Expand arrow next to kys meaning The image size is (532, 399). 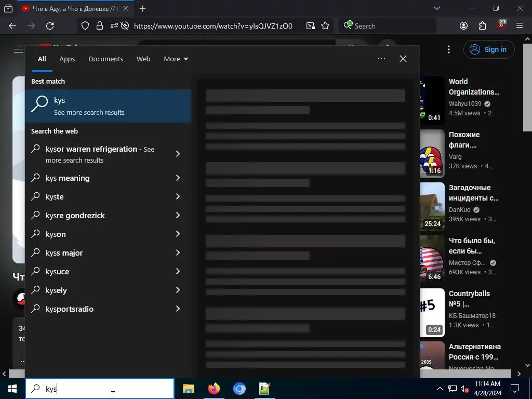pos(178,178)
